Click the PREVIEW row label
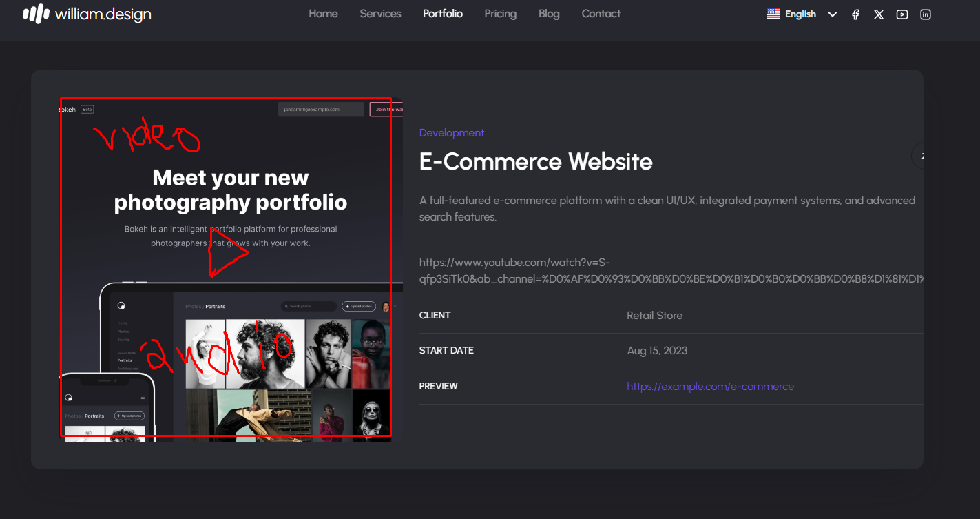Image resolution: width=980 pixels, height=519 pixels. click(439, 387)
